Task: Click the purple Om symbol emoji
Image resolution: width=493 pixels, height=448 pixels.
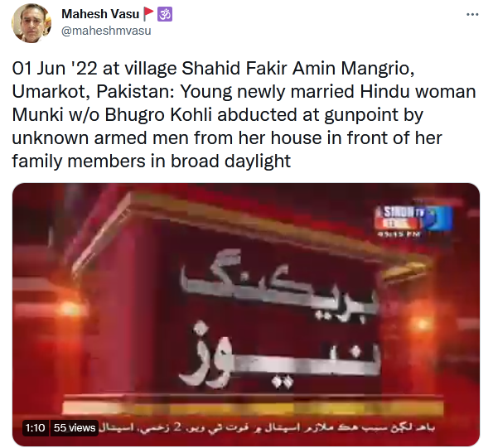Action: [x=165, y=14]
